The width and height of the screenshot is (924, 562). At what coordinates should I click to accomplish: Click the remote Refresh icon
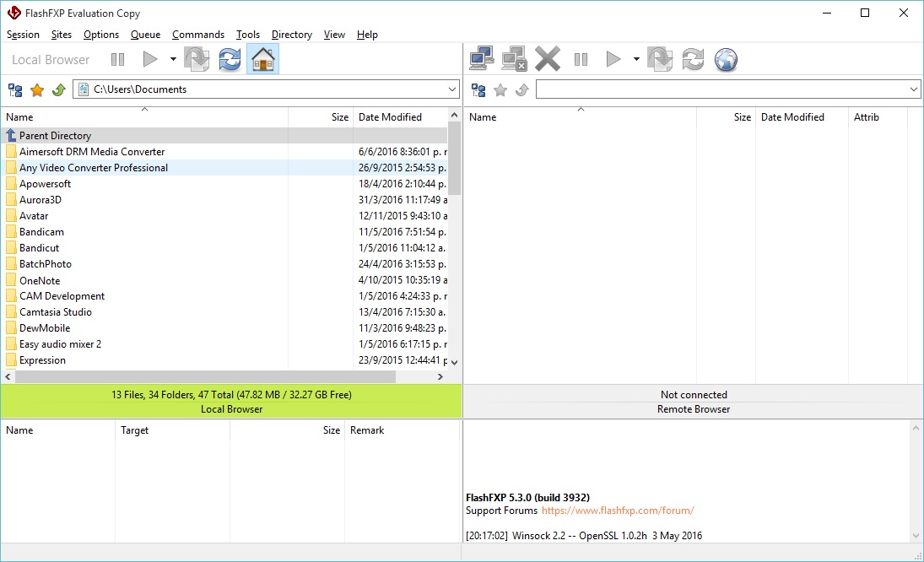(x=693, y=59)
